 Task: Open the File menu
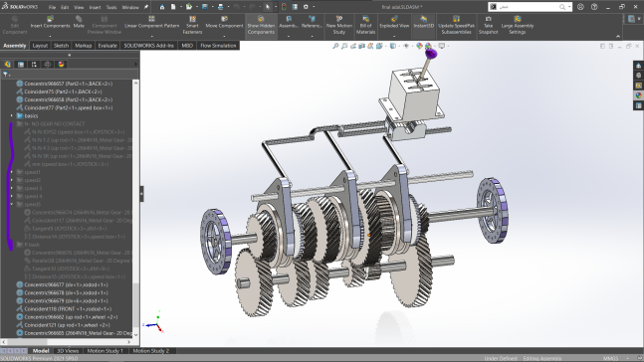click(52, 7)
